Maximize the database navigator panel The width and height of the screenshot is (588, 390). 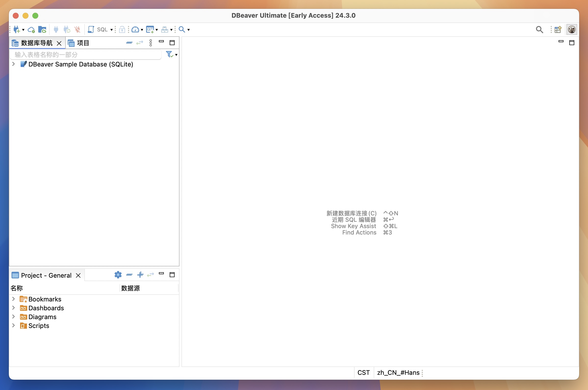pos(172,43)
